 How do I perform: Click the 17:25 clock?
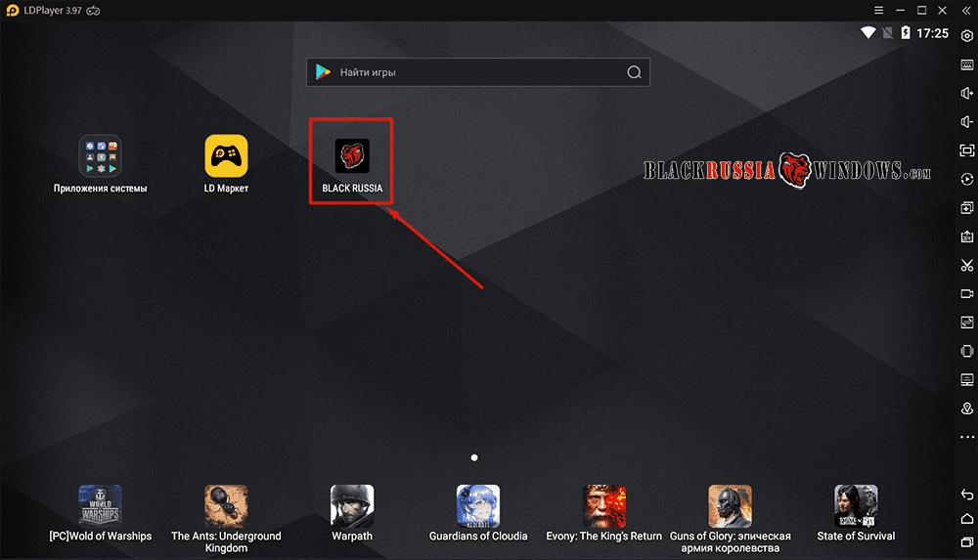[x=932, y=33]
